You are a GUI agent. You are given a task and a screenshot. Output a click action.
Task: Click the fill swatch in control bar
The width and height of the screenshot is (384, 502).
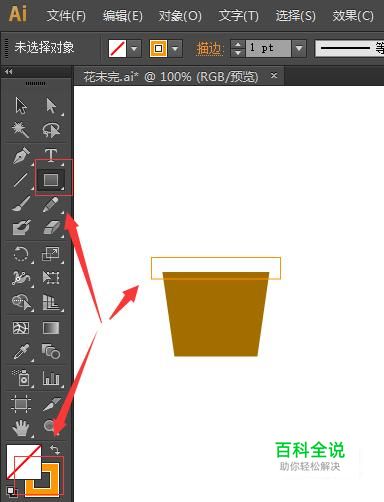117,49
